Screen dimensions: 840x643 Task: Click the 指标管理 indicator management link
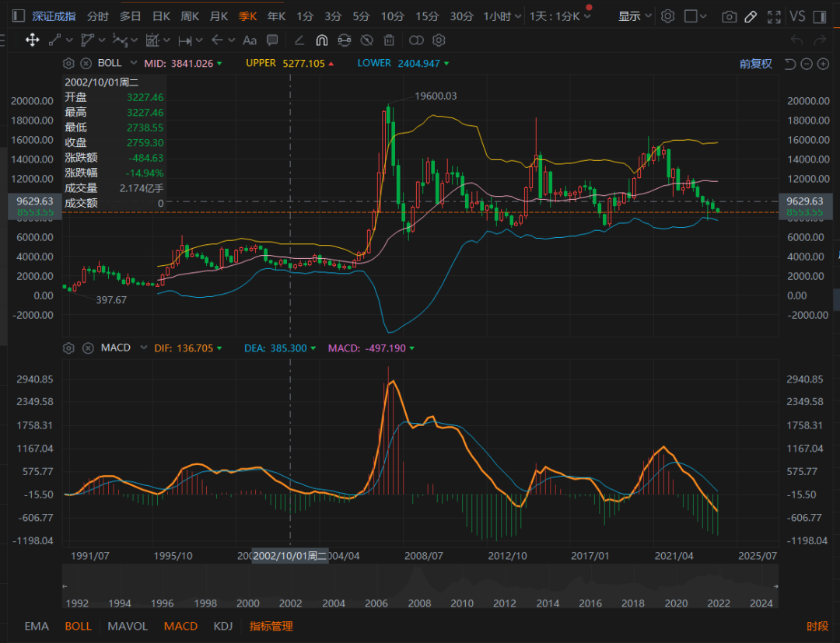tap(271, 626)
